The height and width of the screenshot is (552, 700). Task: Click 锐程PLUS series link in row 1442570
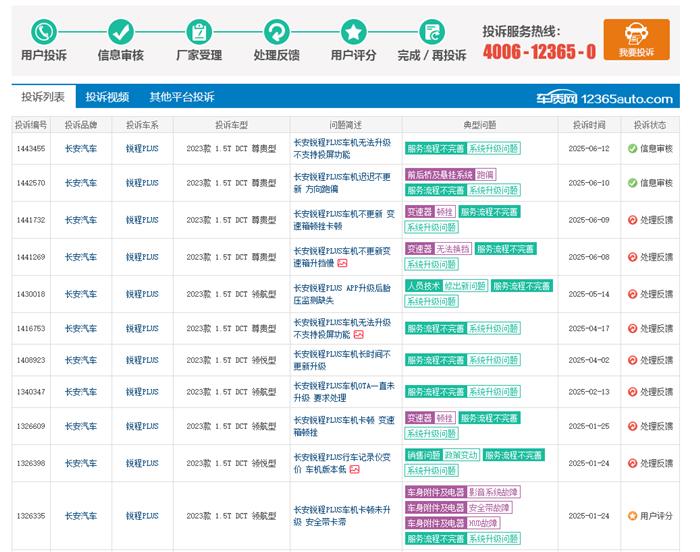(142, 183)
